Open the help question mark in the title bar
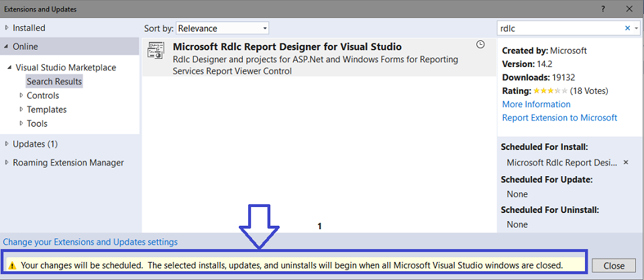The height and width of the screenshot is (280, 644). point(603,9)
